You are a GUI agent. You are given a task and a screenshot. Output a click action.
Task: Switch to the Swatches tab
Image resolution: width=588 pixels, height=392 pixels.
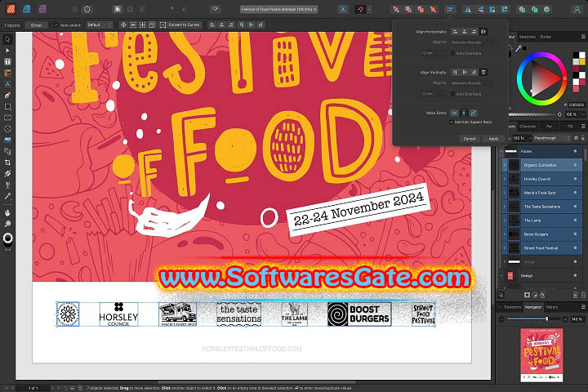[x=528, y=37]
